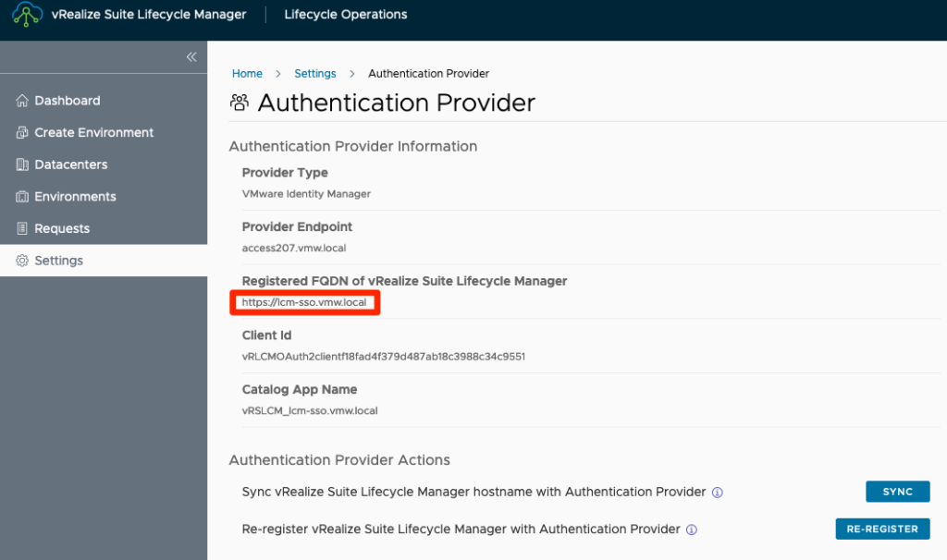Click the Datacenters building icon
This screenshot has width=947, height=560.
(x=22, y=164)
